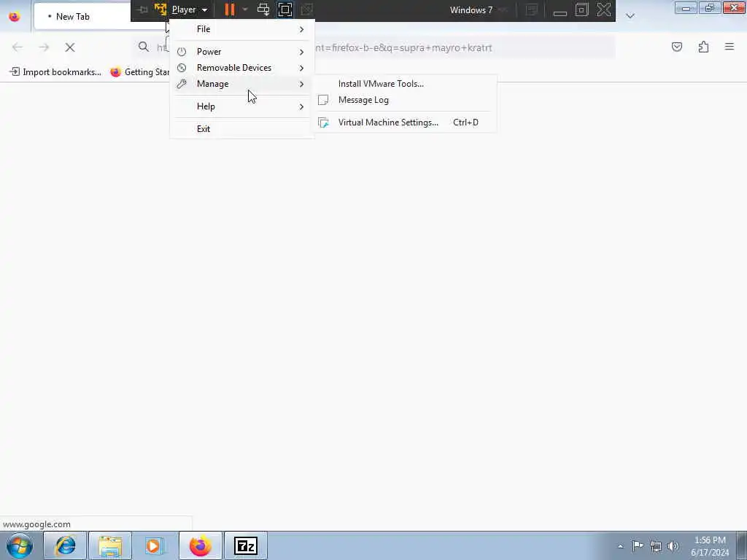Viewport: 747px width, 560px height.
Task: Open the Player menu in VMware toolbar
Action: (x=189, y=9)
